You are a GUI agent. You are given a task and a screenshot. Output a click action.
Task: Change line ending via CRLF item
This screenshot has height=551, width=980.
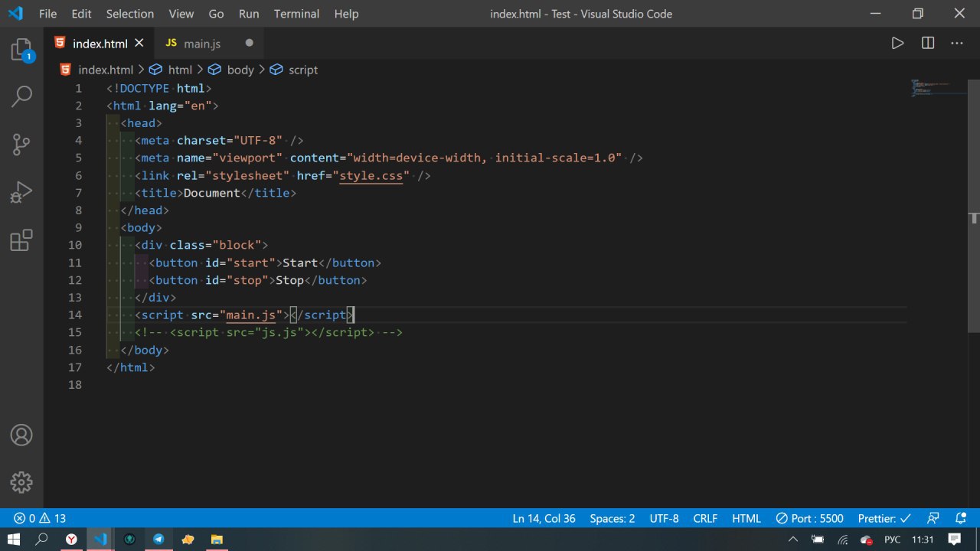coord(706,518)
